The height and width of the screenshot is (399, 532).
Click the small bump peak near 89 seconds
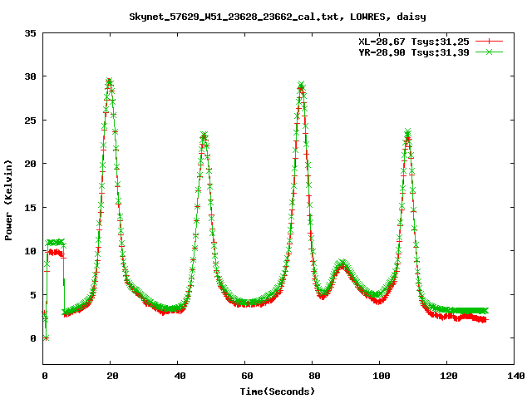pyautogui.click(x=342, y=264)
